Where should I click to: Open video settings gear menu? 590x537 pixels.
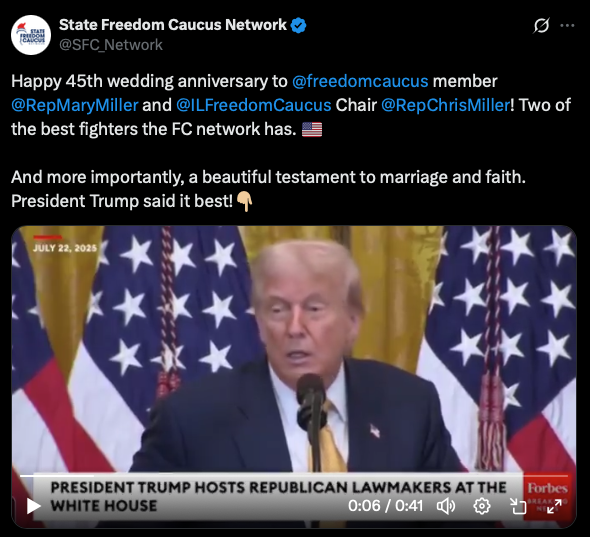482,506
